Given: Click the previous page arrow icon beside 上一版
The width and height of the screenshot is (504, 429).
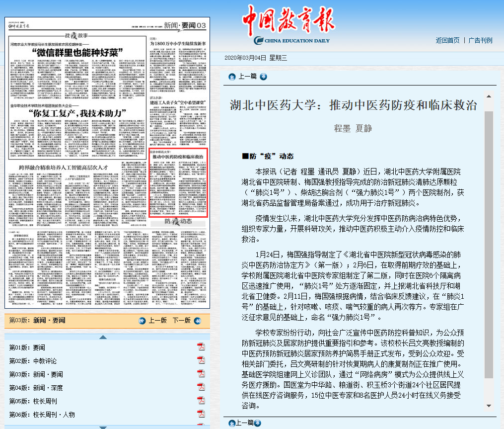Looking at the screenshot, I should (142, 321).
